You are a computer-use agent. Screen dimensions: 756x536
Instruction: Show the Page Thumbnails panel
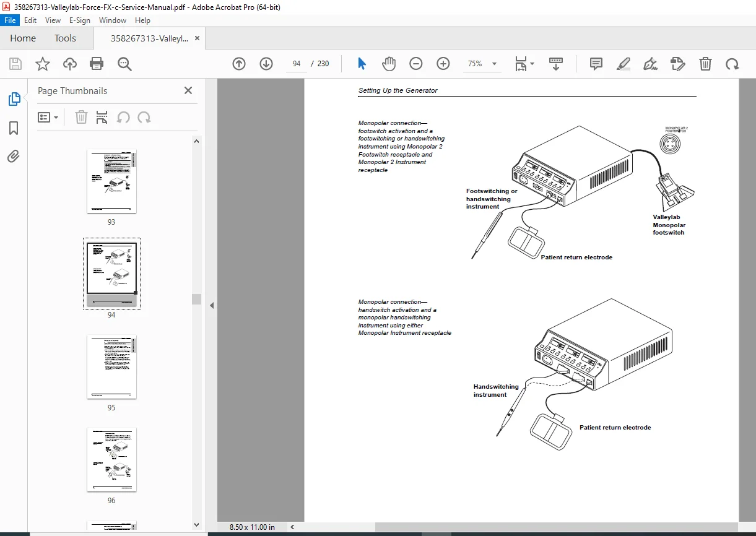pyautogui.click(x=14, y=99)
